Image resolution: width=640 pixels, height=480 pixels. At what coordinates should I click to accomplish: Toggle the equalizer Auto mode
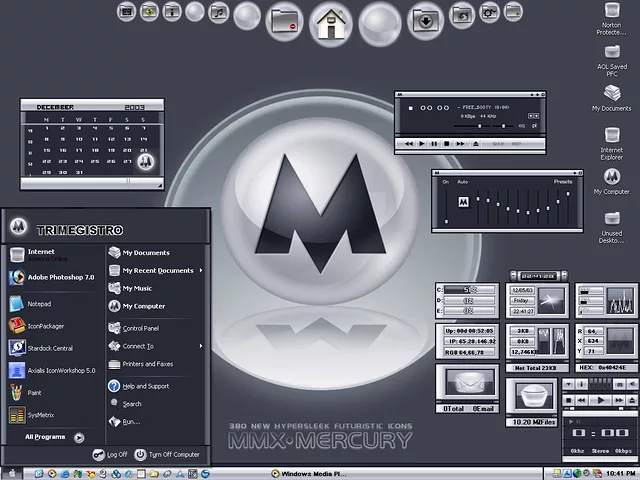[463, 182]
